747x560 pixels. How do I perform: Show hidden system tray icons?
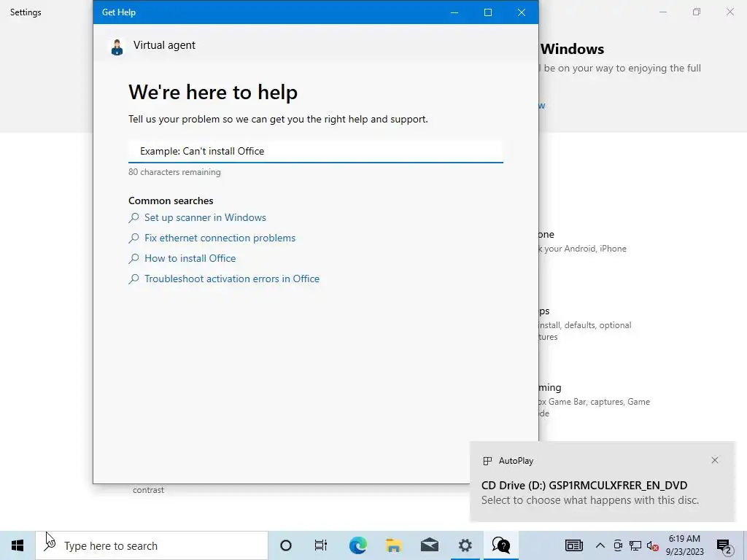pos(600,545)
